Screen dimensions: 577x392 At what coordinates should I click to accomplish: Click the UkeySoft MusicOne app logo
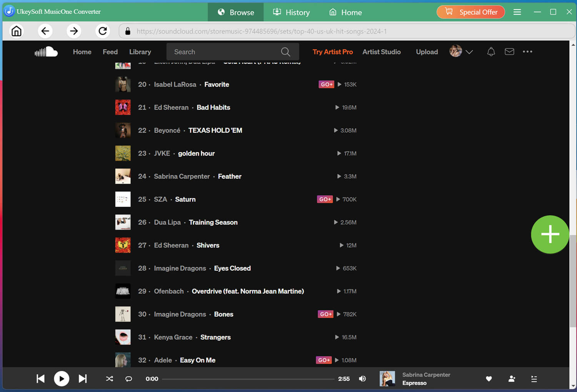click(x=9, y=12)
